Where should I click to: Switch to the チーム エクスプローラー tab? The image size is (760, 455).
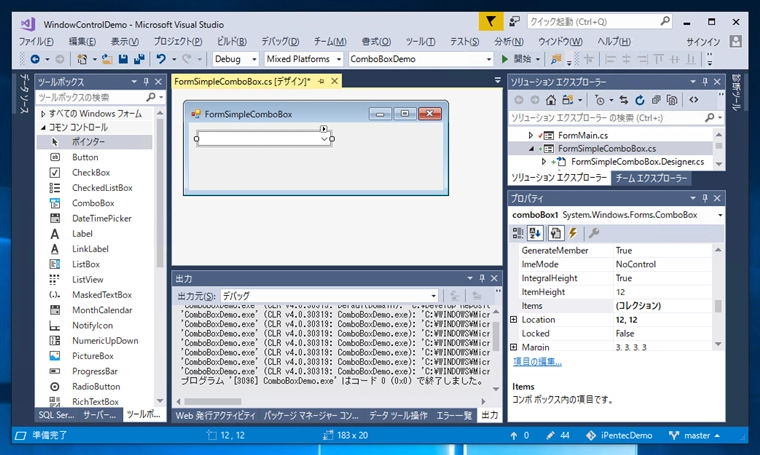pyautogui.click(x=651, y=178)
